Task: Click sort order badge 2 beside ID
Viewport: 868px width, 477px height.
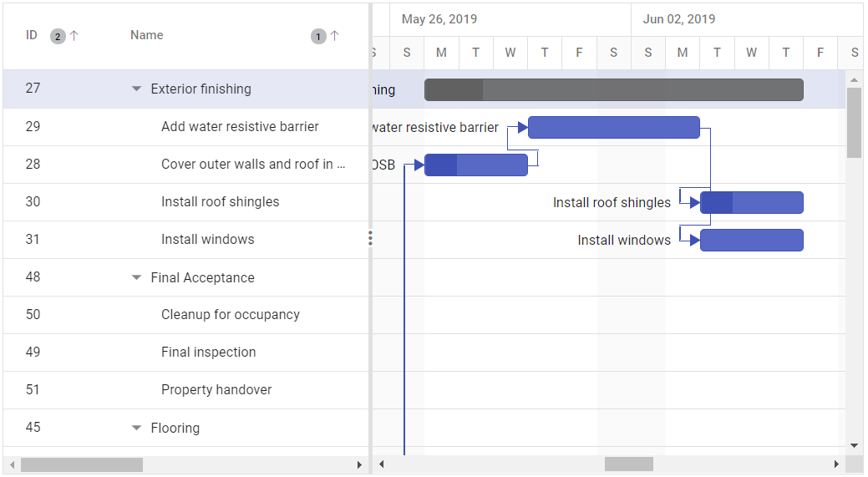Action: 57,36
